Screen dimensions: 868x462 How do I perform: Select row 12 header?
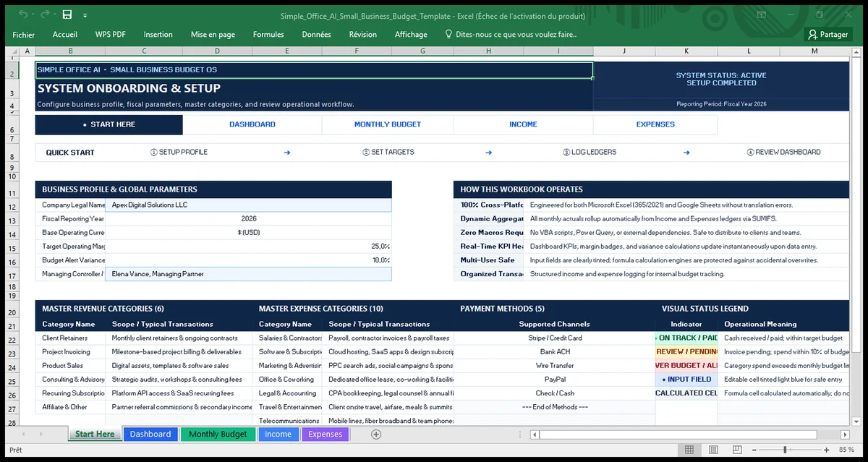(14, 205)
